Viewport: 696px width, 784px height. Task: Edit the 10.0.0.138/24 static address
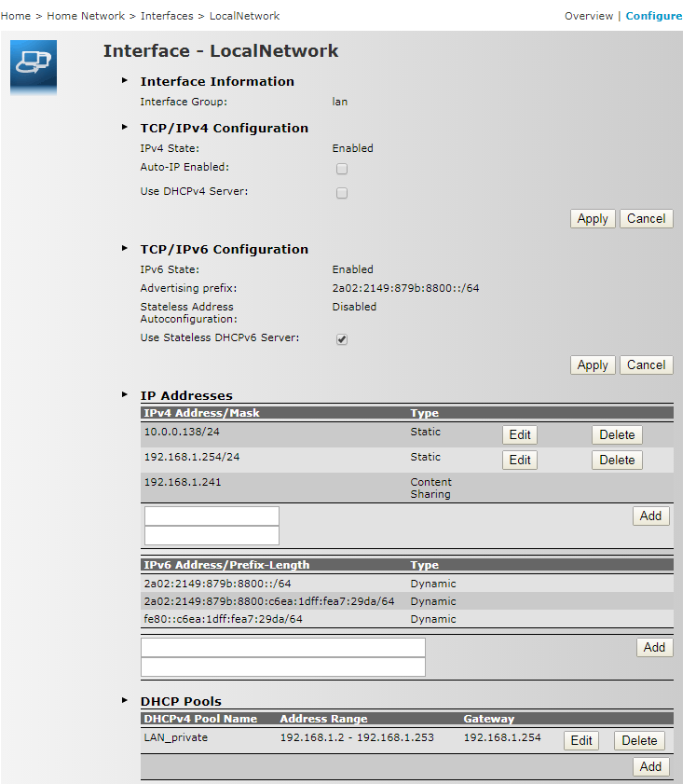pyautogui.click(x=520, y=435)
